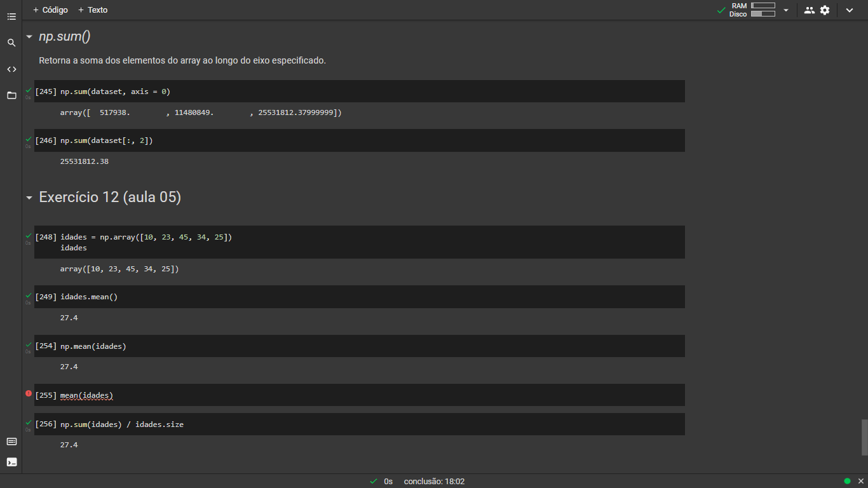Open the command palette keyboard icon
The height and width of the screenshot is (488, 868).
tap(11, 442)
